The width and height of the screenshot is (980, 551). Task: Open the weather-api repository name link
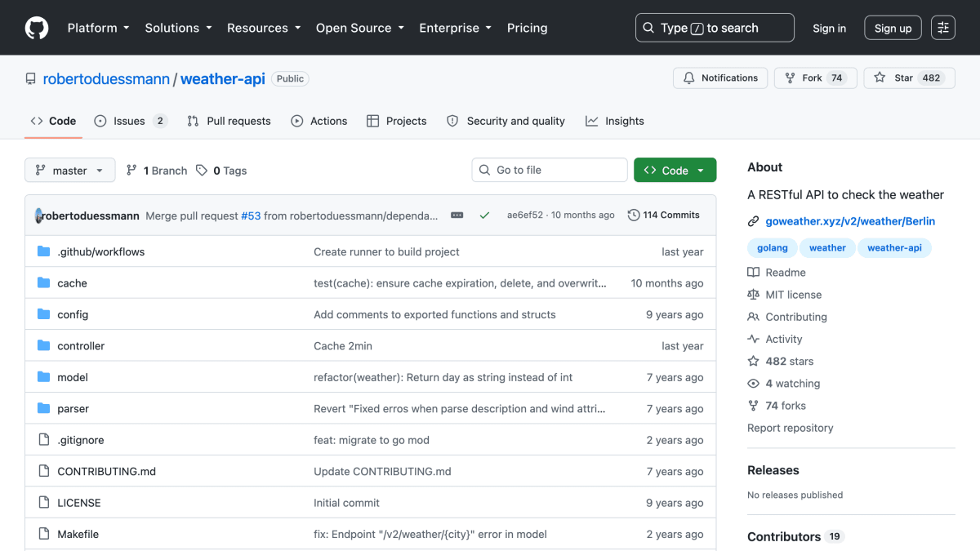click(223, 79)
